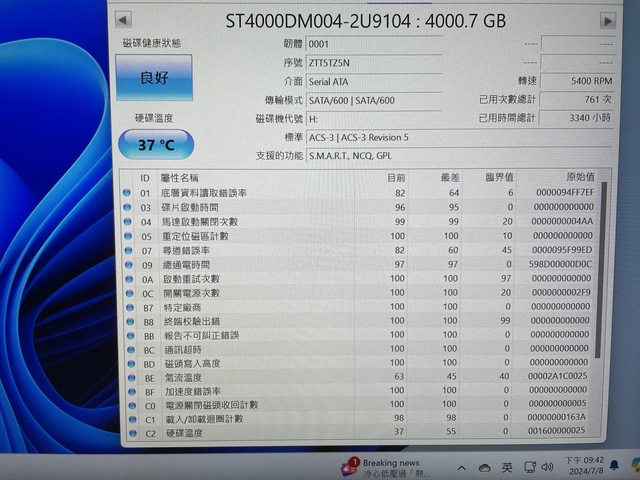
Task: Go to previous disk with left arrow
Action: click(122, 19)
